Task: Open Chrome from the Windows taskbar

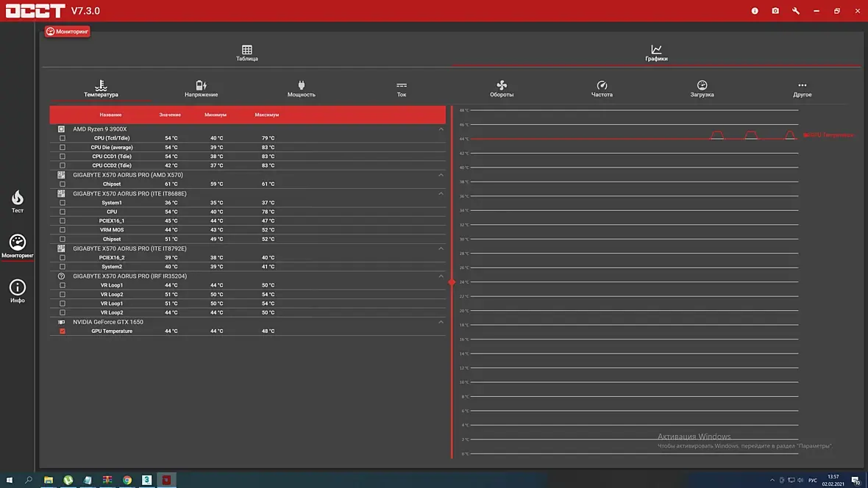Action: tap(127, 480)
